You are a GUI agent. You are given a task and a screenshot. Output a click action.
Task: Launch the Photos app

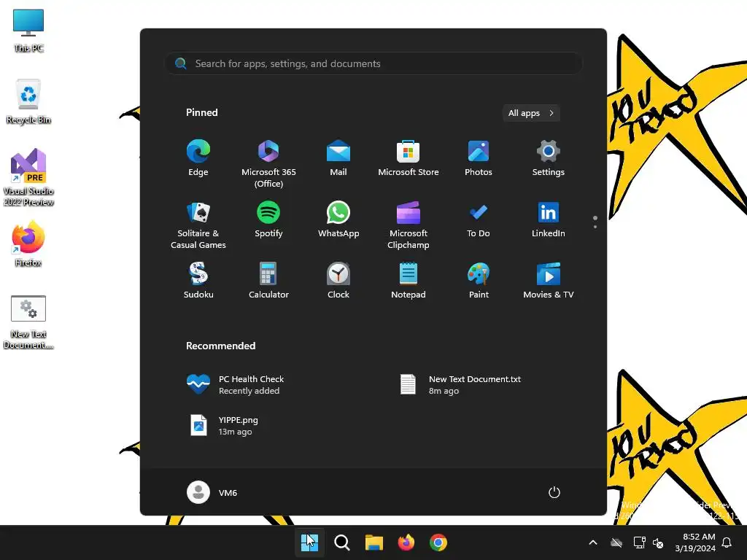pyautogui.click(x=479, y=158)
